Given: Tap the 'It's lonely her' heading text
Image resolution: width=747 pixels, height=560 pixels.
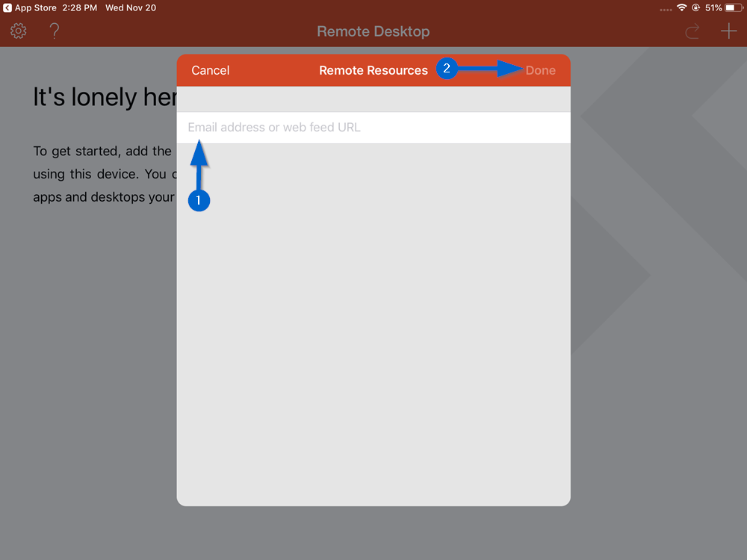Looking at the screenshot, I should click(x=105, y=97).
